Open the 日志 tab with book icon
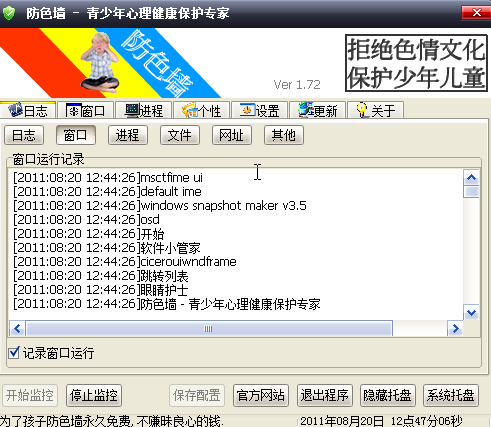 [28, 110]
